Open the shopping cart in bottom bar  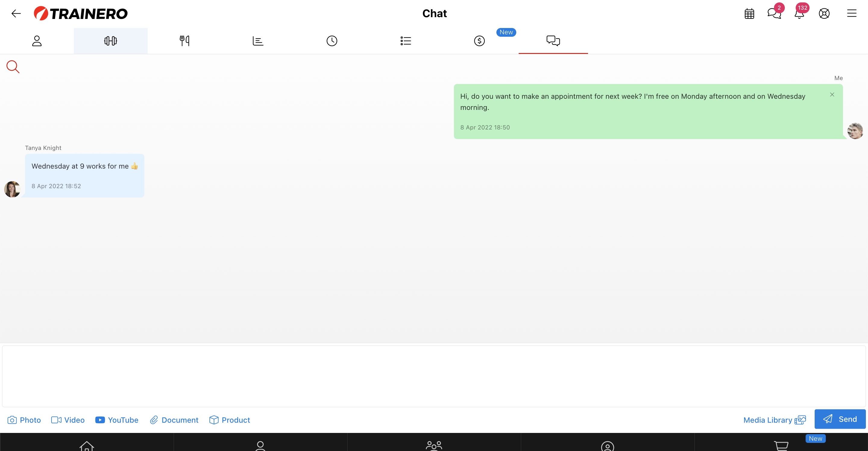[781, 446]
